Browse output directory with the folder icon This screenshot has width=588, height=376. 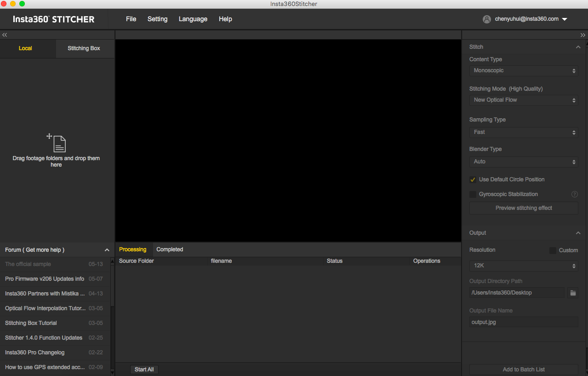(573, 293)
